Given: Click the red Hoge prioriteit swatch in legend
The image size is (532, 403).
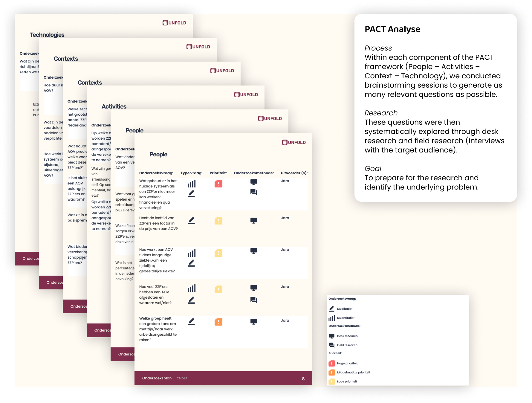Looking at the screenshot, I should tap(332, 364).
